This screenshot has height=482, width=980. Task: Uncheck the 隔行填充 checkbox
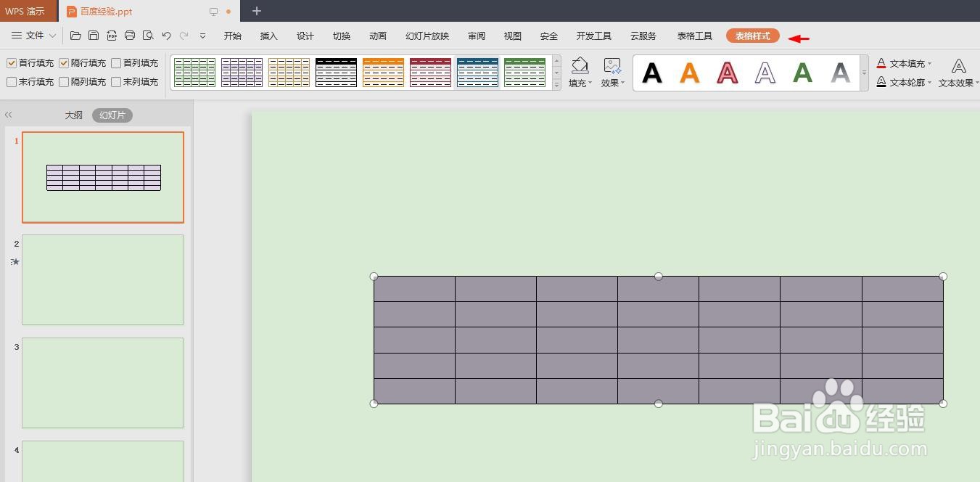click(x=64, y=63)
